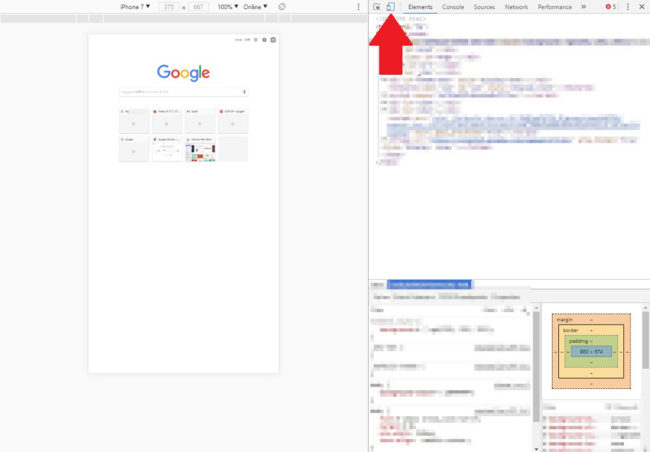Open the 100% zoom dropdown
This screenshot has height=452, width=650.
coord(228,7)
